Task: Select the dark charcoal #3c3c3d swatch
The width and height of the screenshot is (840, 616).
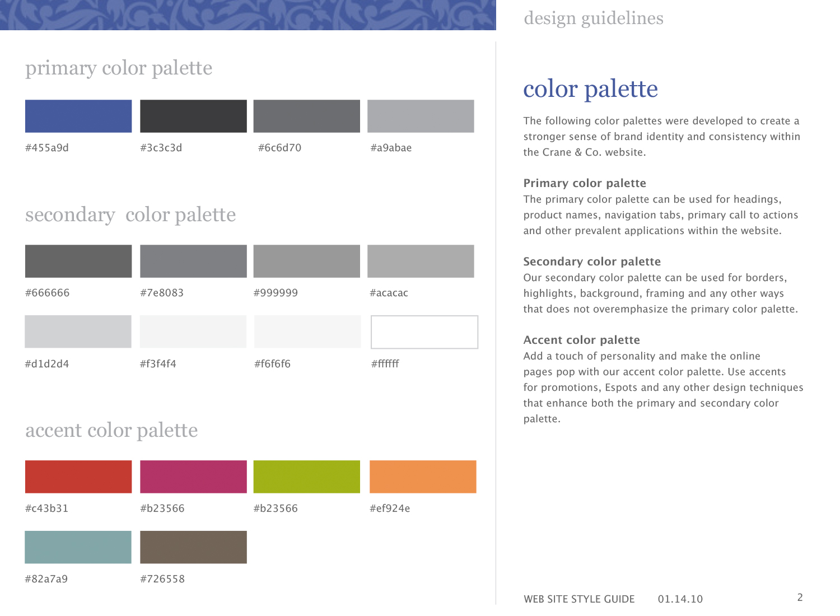Action: [193, 116]
